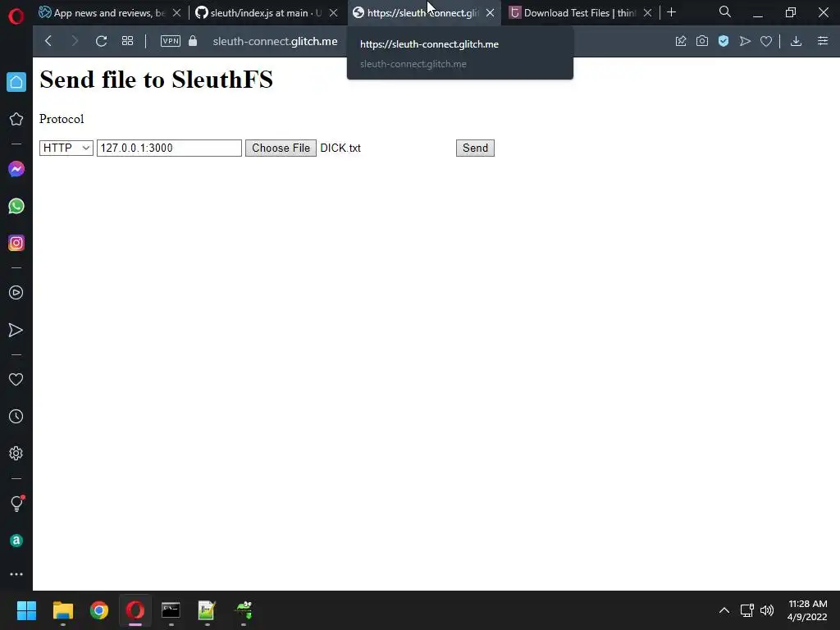Screen dimensions: 840x630
Task: Open the ad blocker shield icon
Action: (x=724, y=41)
